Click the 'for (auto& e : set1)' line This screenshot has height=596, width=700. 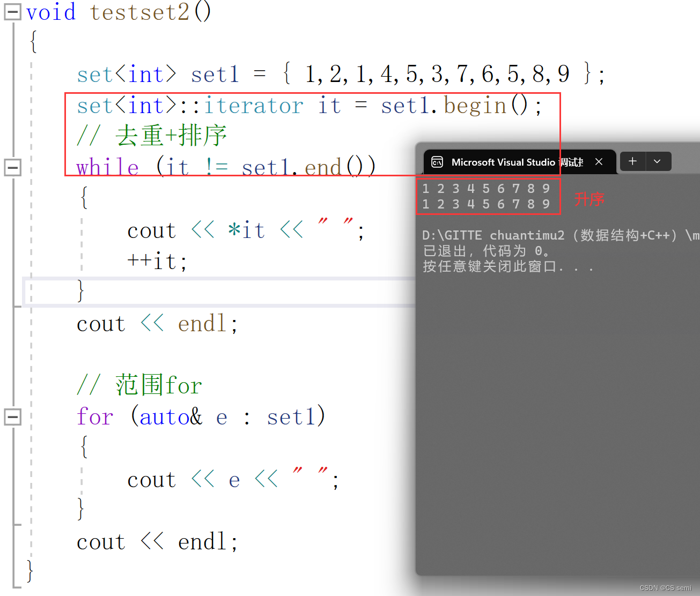point(201,416)
